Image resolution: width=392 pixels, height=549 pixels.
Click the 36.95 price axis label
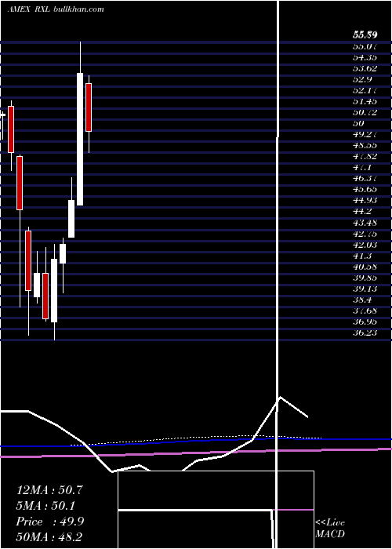365,322
